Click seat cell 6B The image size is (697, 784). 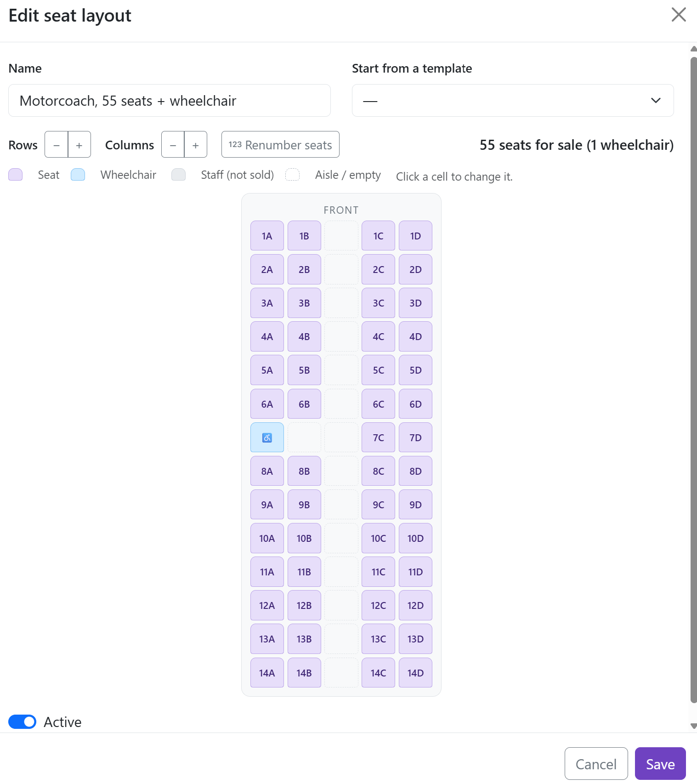[x=304, y=404]
